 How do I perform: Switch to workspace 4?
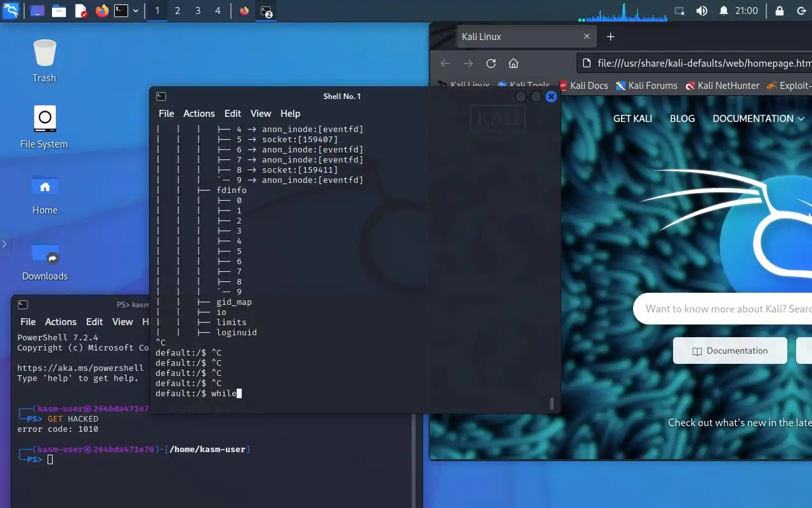[x=218, y=11]
